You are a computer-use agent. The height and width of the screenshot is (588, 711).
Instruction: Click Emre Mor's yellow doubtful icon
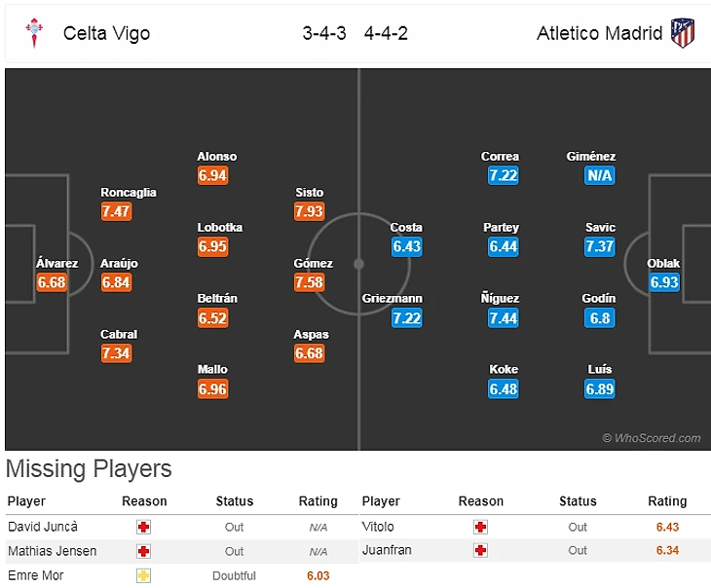pos(144,575)
